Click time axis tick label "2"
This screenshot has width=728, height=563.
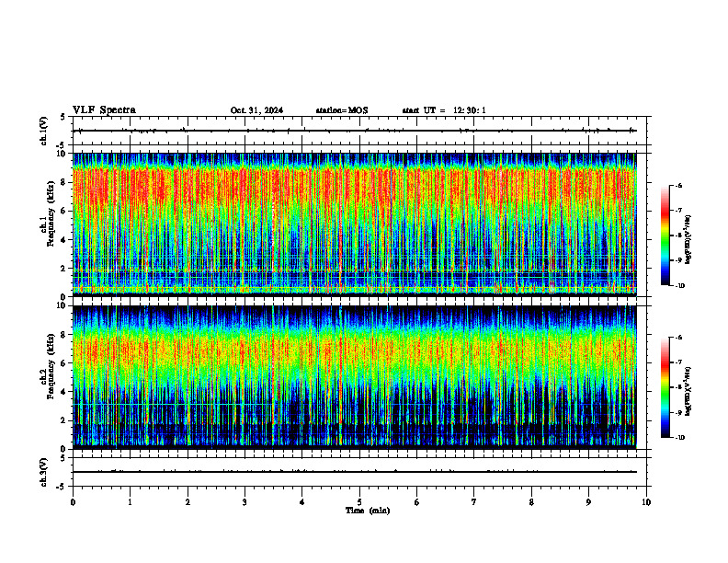[188, 502]
